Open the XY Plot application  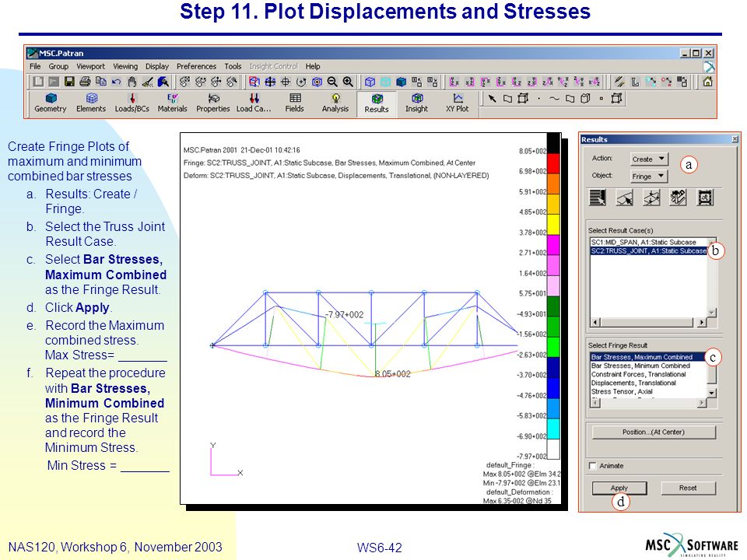pos(458,103)
